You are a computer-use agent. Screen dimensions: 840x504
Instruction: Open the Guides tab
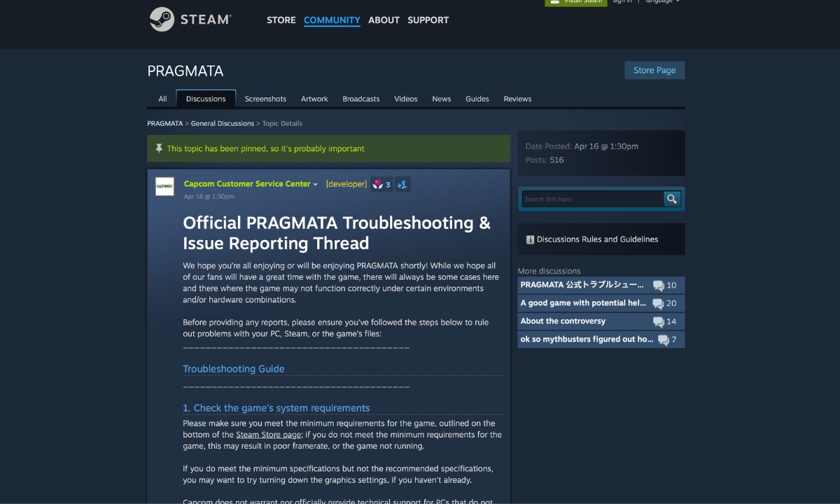[477, 99]
